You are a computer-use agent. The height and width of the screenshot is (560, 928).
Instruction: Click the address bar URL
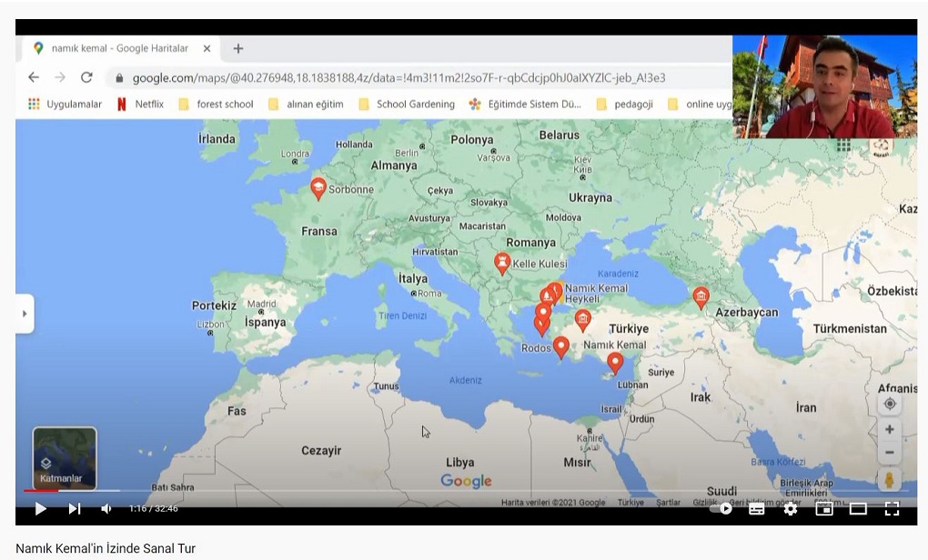[398, 78]
